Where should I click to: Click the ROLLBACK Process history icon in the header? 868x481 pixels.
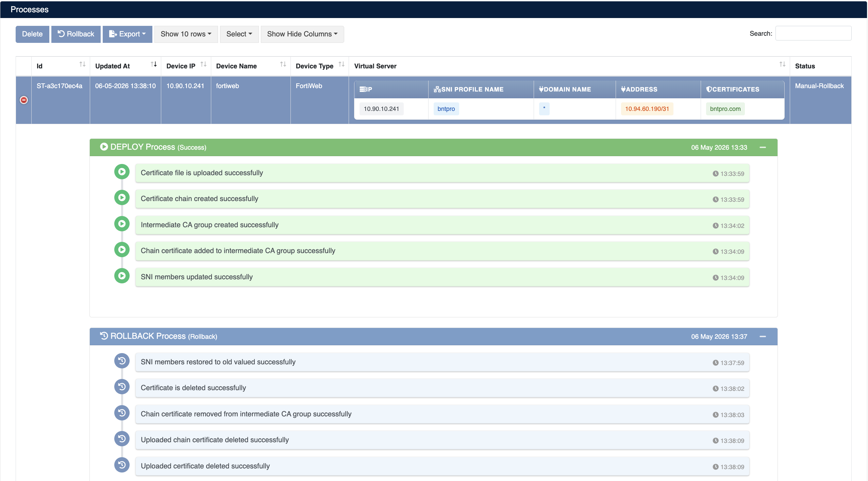(x=104, y=336)
